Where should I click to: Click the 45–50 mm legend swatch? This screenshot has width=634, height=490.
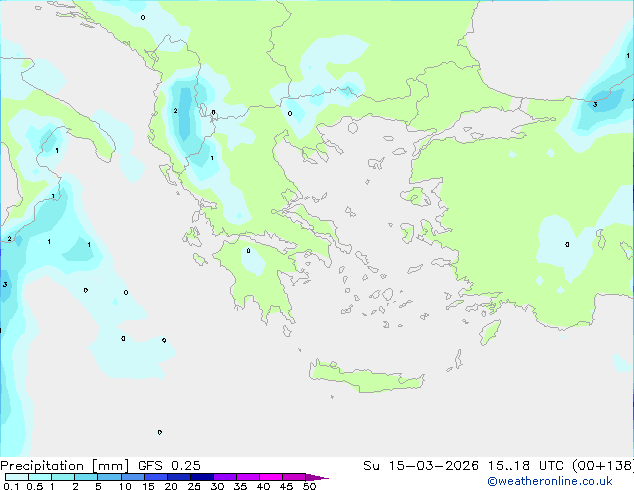(294, 477)
